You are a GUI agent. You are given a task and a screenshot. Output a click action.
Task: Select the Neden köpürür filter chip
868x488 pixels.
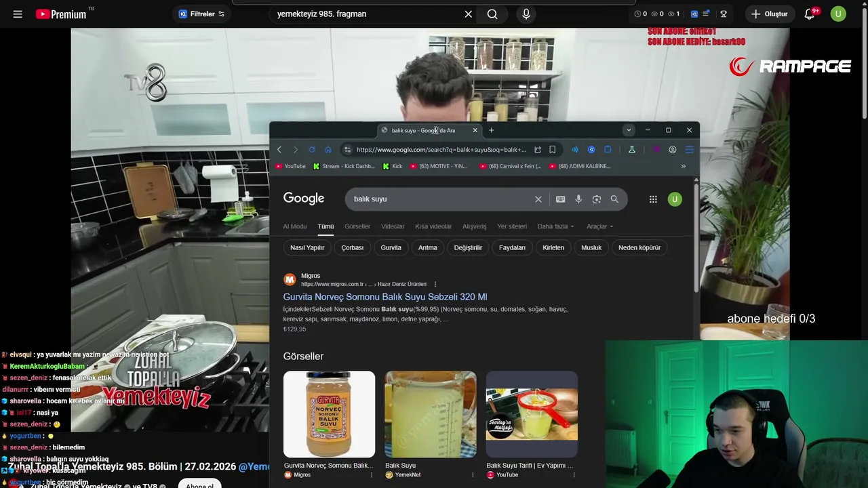(x=639, y=247)
